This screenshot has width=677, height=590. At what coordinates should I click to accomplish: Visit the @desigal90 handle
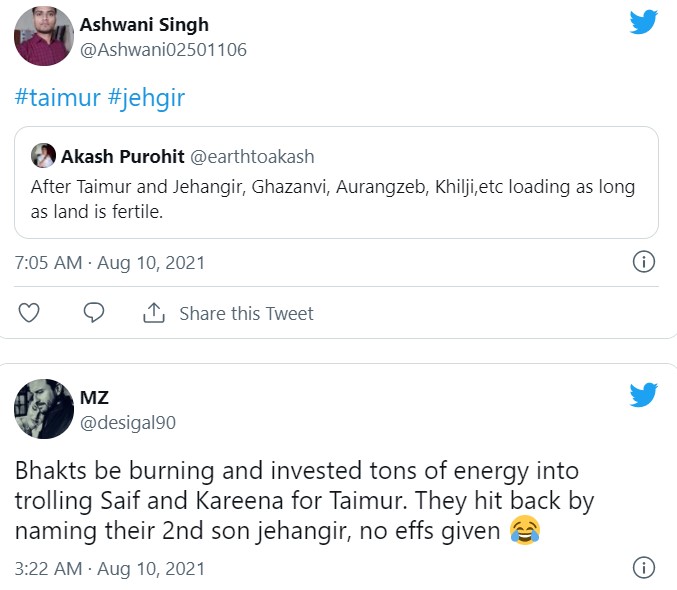pyautogui.click(x=127, y=422)
